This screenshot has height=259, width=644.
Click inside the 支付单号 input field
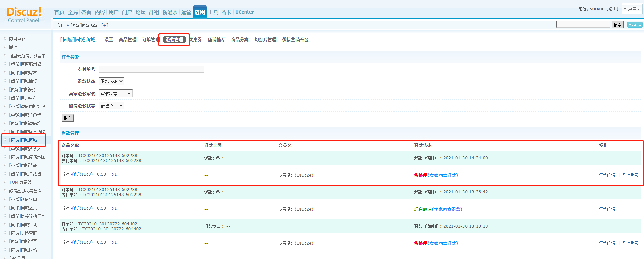[x=151, y=69]
